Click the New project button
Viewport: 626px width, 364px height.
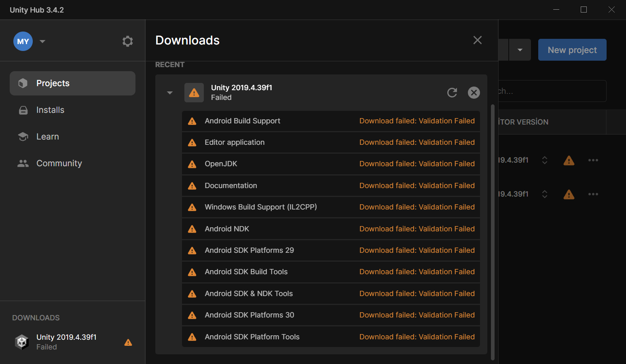click(x=572, y=50)
